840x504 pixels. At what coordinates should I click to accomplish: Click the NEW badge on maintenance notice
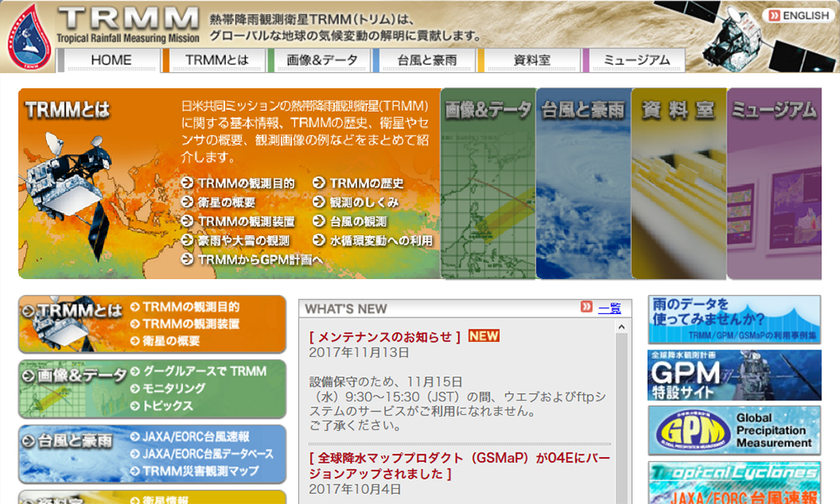point(484,336)
